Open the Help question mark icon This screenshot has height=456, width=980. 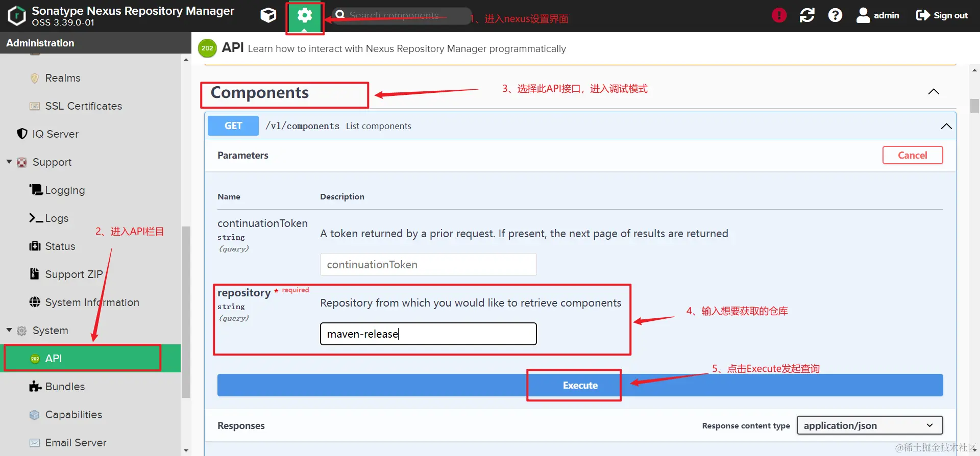tap(835, 15)
